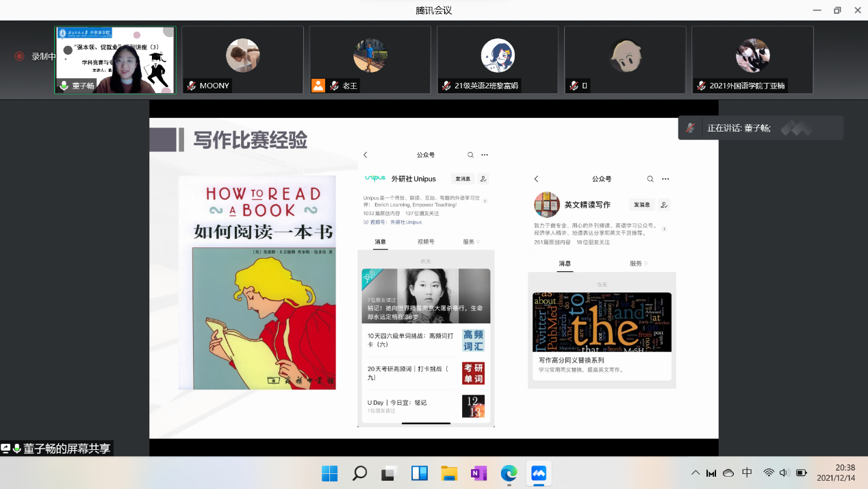Image resolution: width=868 pixels, height=489 pixels.
Task: Launch Microsoft Edge from the taskbar
Action: [509, 473]
